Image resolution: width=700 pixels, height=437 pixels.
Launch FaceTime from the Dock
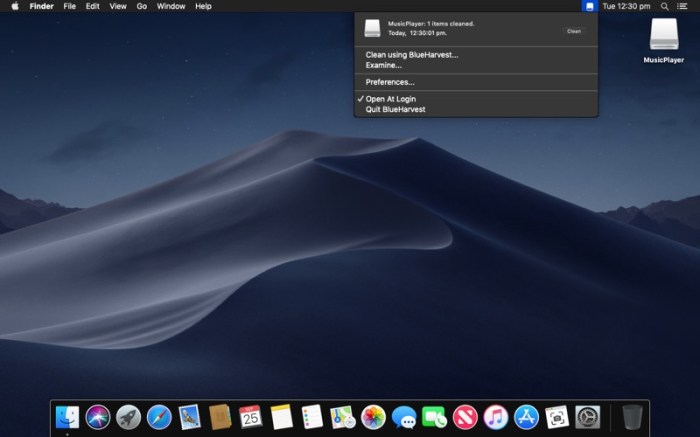434,417
